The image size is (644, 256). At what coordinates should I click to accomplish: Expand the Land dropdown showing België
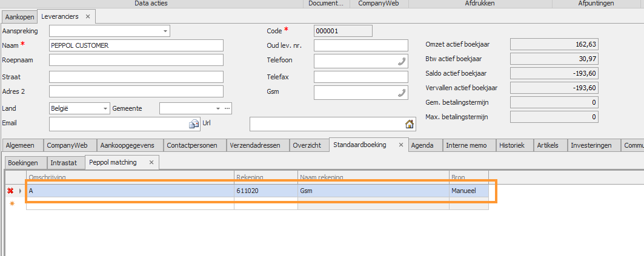pyautogui.click(x=105, y=108)
